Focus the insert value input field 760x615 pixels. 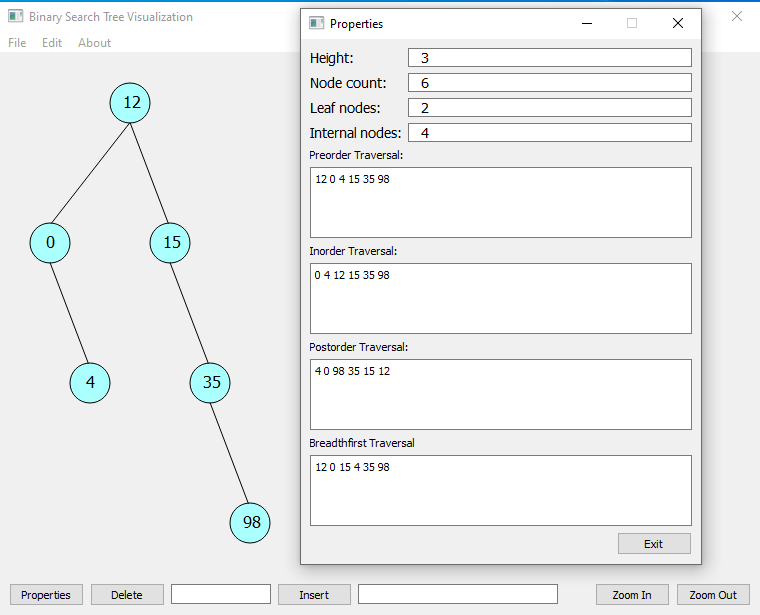point(458,594)
